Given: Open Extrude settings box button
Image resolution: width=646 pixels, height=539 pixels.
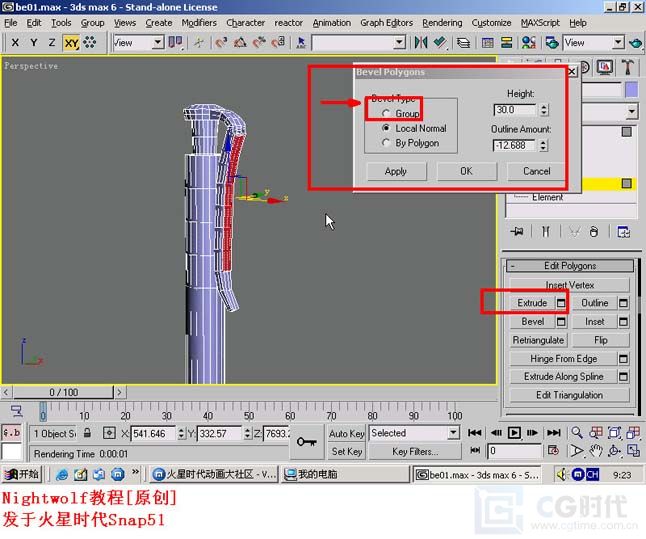Looking at the screenshot, I should point(561,303).
